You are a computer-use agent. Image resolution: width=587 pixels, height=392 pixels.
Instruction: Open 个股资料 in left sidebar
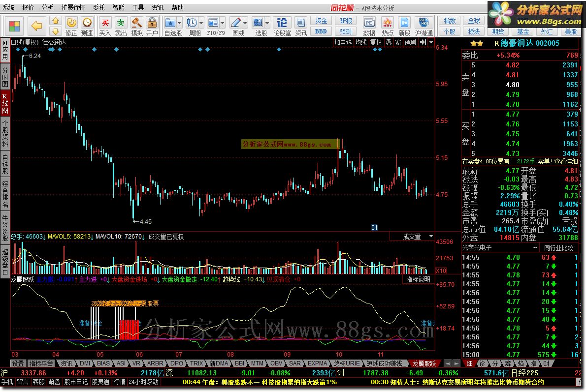5,133
